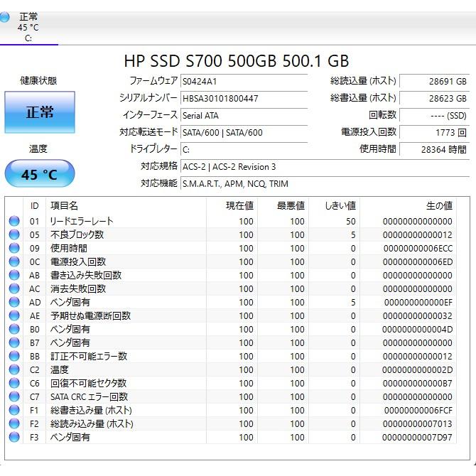
Task: Click status orb for row AB 書き込み失敗回数
Action: [14, 275]
